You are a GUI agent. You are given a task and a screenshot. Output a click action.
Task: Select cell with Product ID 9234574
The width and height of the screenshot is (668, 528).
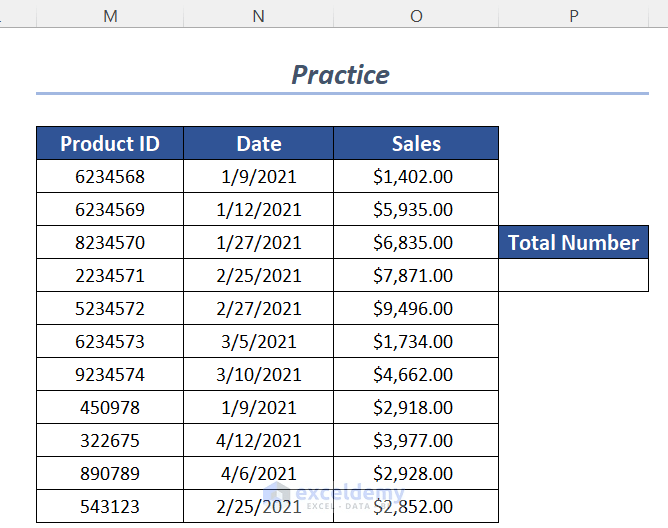[x=110, y=374]
